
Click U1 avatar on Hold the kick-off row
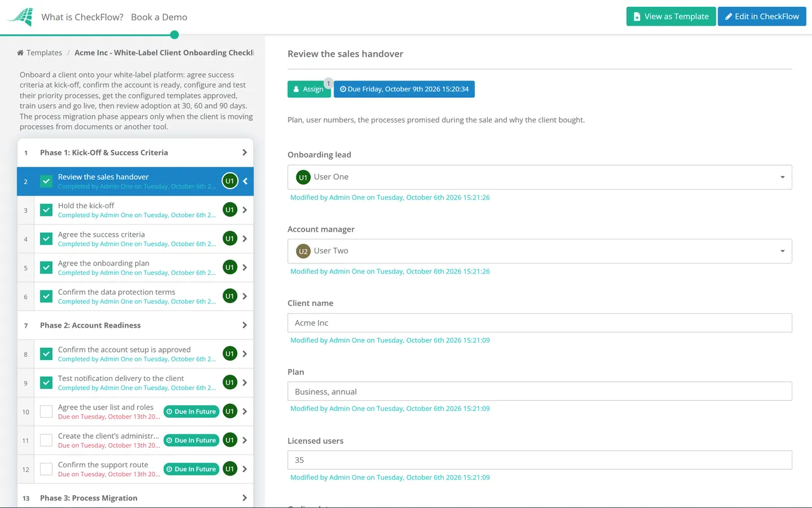(230, 210)
